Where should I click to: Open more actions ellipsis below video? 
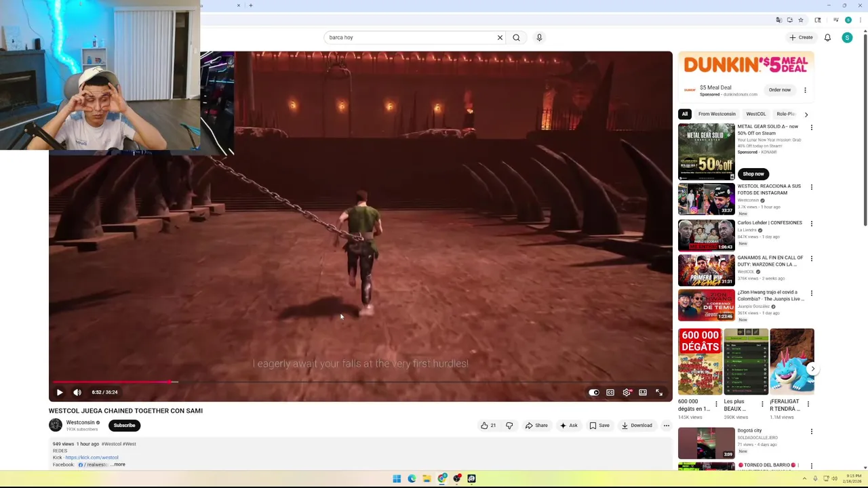(x=667, y=426)
